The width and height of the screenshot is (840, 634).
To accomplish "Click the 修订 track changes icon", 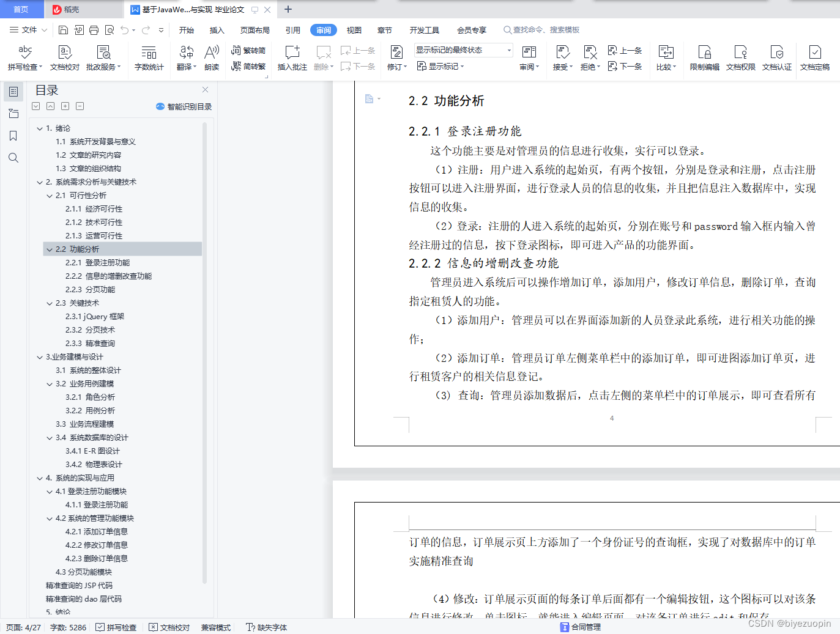I will tap(397, 58).
